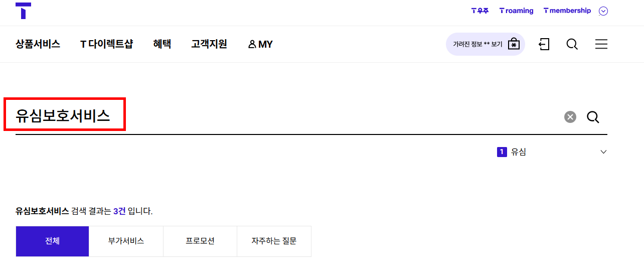644x278 pixels.
Task: Switch to the 부가서비스 tab
Action: (x=126, y=241)
